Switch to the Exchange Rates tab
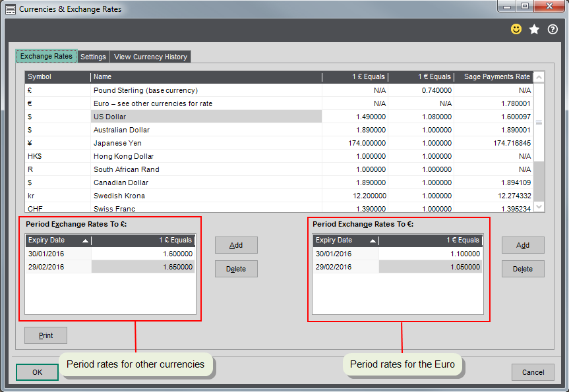Viewport: 569px width, 392px height. coord(46,56)
